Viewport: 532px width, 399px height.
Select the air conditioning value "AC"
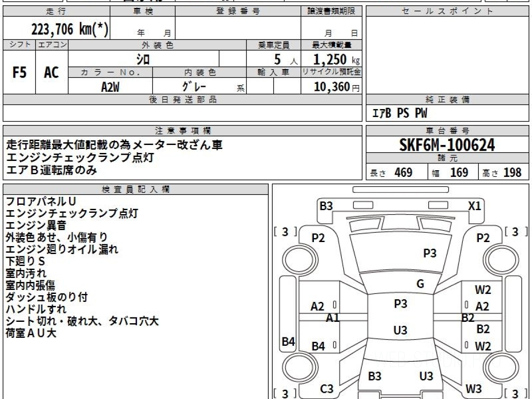pyautogui.click(x=52, y=72)
